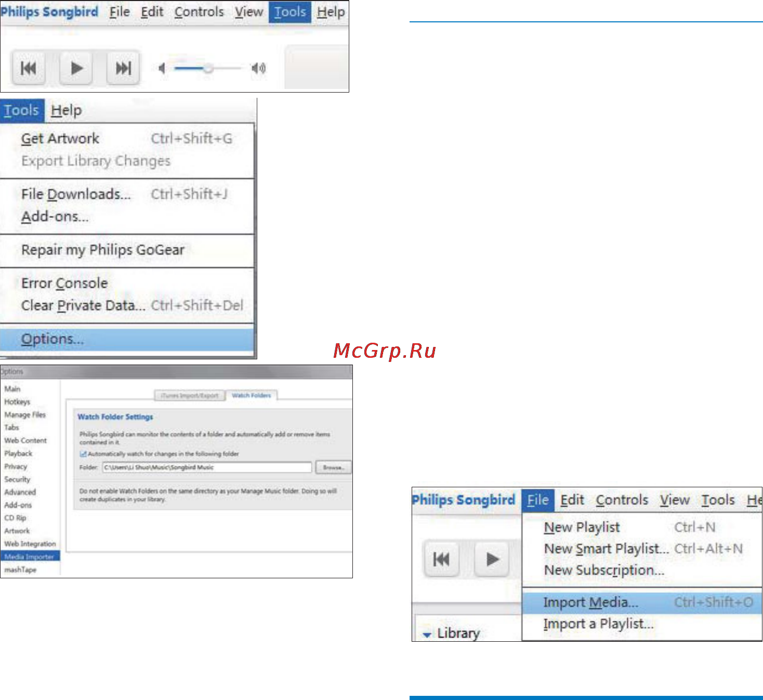Choose Clear Private Data... menu entry
Image resolution: width=763 pixels, height=700 pixels.
(127, 305)
